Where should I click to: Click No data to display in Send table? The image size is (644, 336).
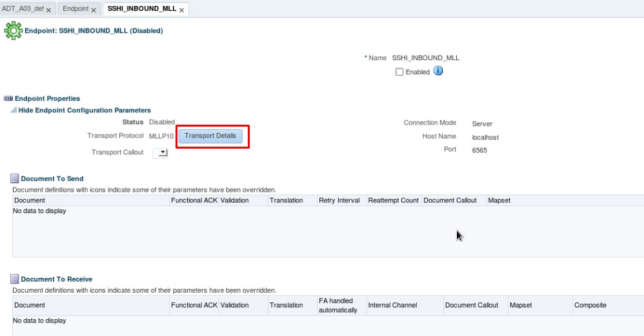pyautogui.click(x=39, y=211)
